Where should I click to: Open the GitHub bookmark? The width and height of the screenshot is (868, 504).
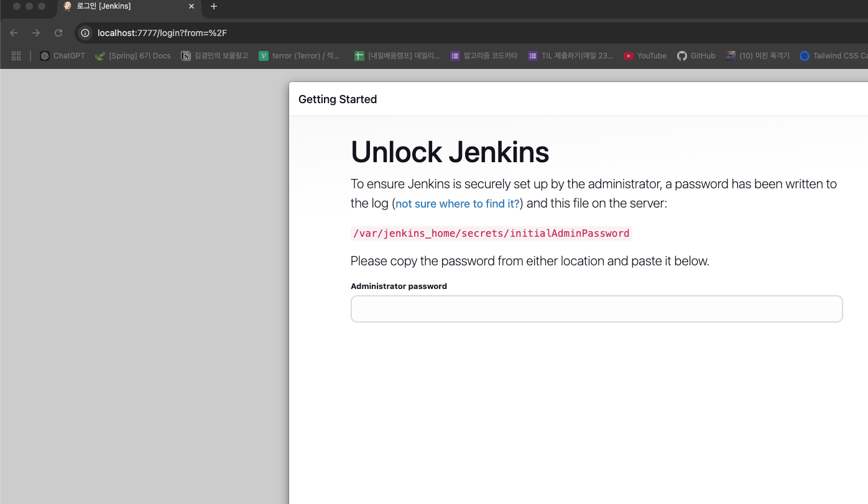click(696, 55)
